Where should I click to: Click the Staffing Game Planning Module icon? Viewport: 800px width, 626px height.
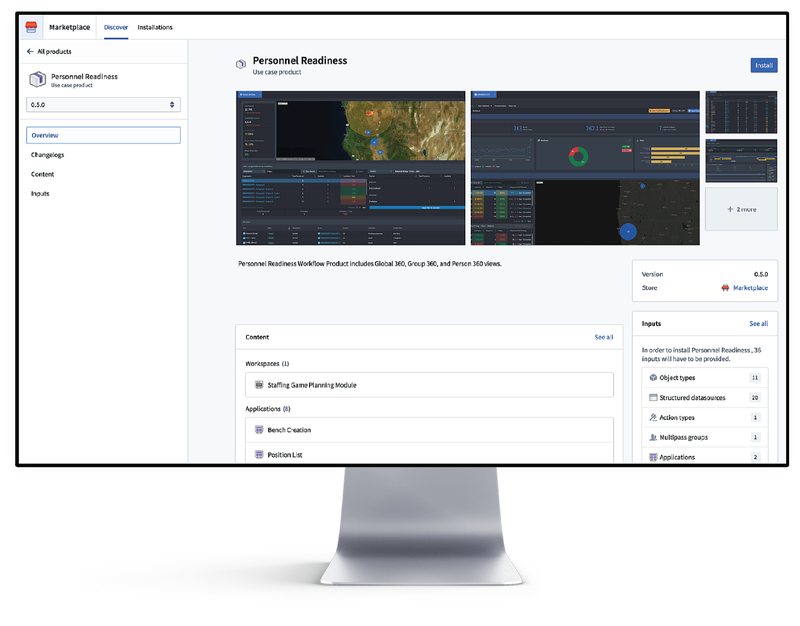click(x=259, y=385)
